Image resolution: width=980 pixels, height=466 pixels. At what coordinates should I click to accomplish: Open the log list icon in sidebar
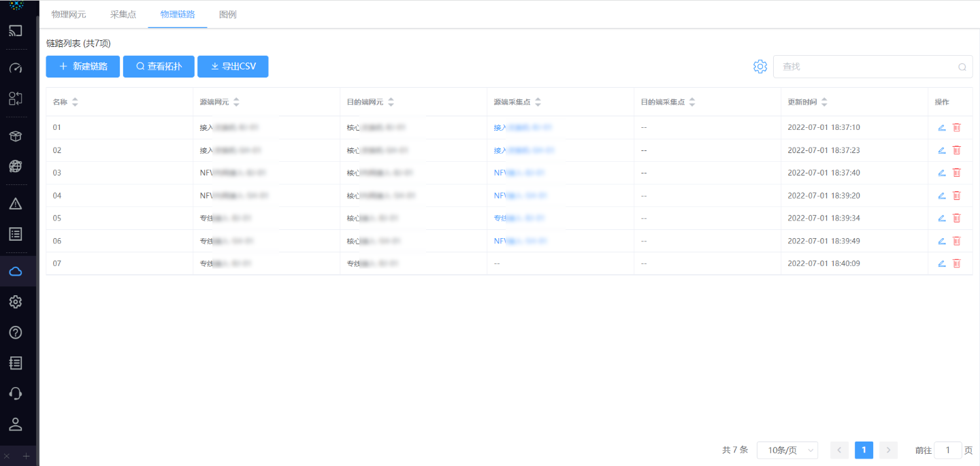pos(15,363)
